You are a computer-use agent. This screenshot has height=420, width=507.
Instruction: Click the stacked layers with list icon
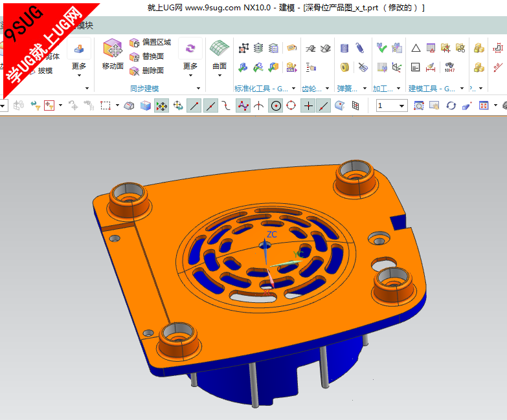(x=273, y=49)
